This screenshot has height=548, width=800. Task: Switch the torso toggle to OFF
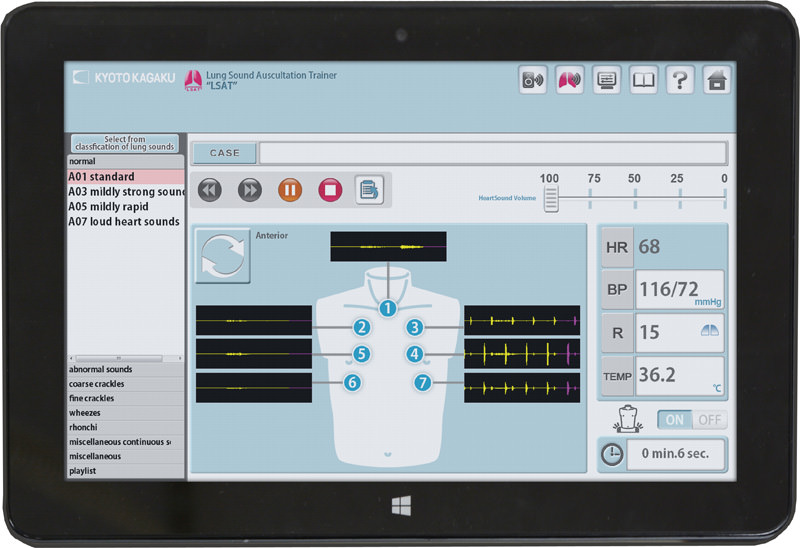pos(711,420)
